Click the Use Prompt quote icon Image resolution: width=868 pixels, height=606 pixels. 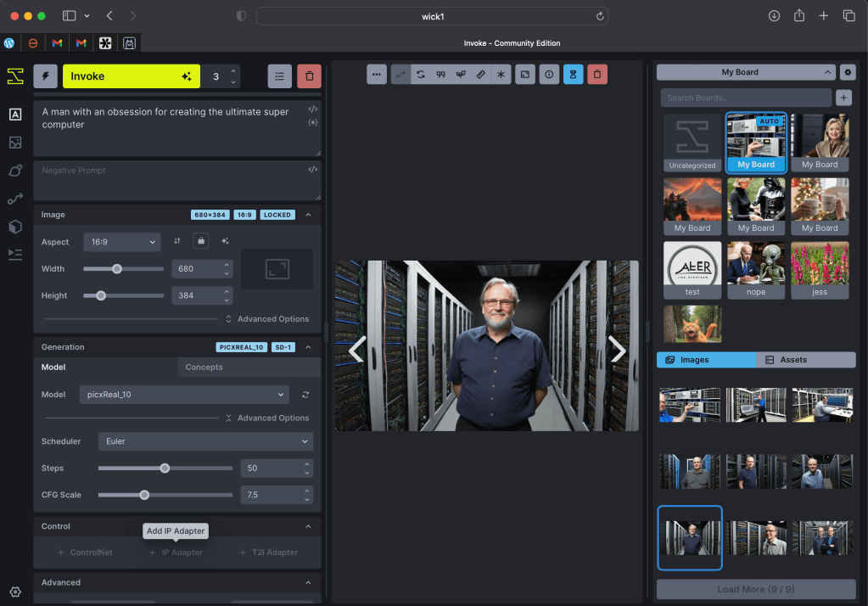coord(440,75)
